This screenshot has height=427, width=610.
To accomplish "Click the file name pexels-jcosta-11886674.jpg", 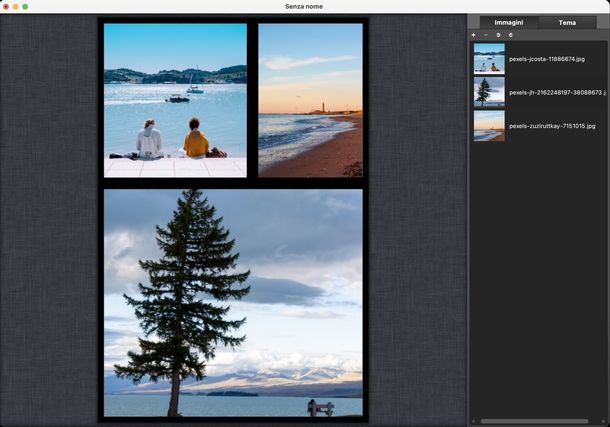I will 547,59.
